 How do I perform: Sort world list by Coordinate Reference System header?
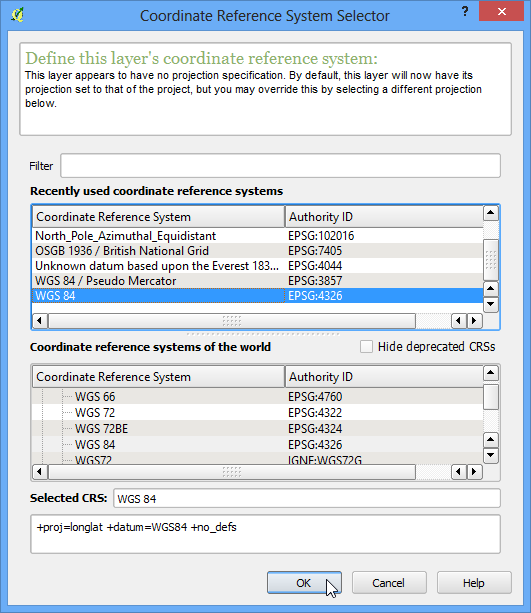[158, 376]
